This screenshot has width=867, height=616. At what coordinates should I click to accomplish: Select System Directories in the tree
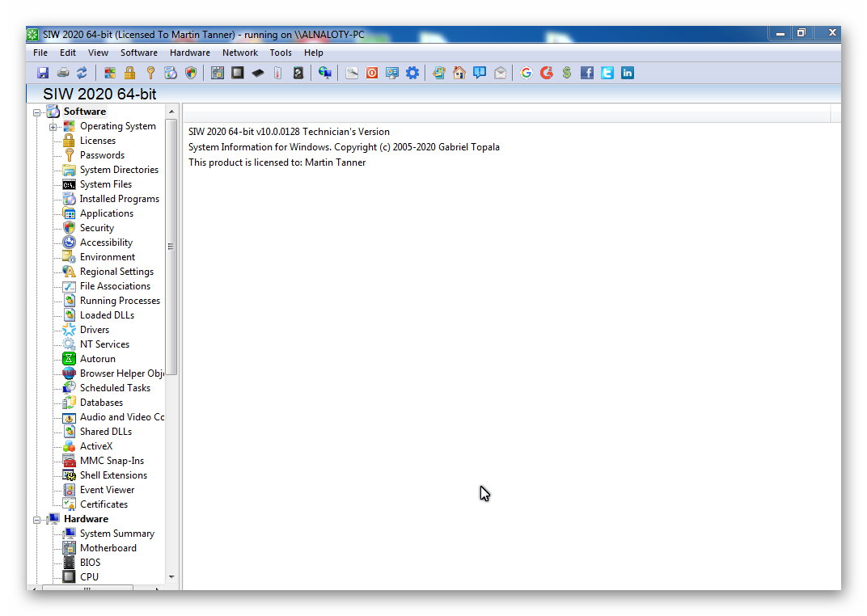(x=119, y=170)
